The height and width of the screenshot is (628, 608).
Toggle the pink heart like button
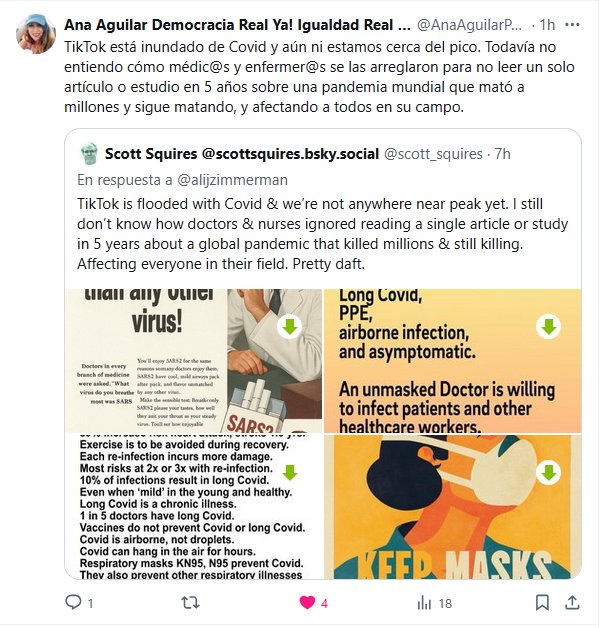pos(307,602)
